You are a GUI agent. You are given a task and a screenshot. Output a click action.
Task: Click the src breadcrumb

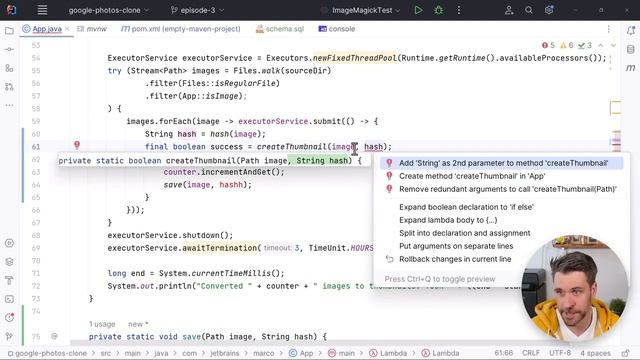tap(106, 353)
